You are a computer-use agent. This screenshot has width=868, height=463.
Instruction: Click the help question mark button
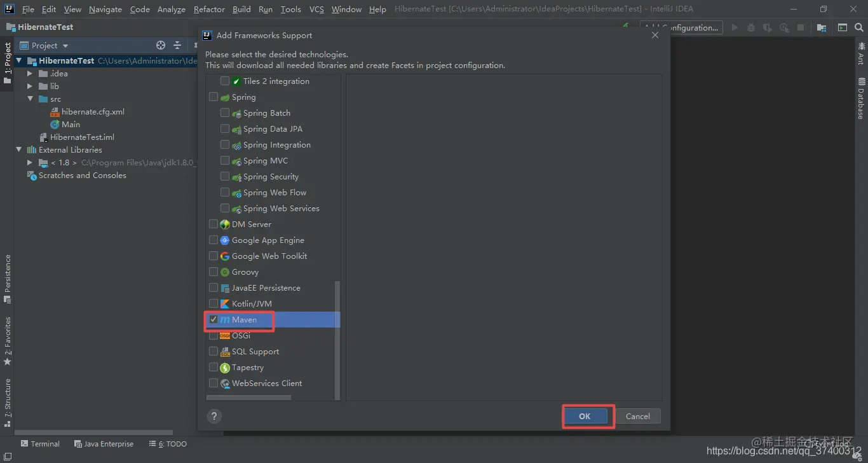coord(214,416)
